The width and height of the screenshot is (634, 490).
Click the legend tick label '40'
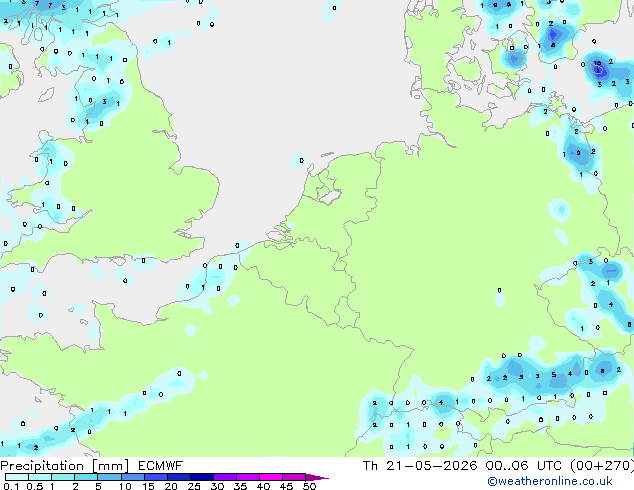click(x=264, y=486)
